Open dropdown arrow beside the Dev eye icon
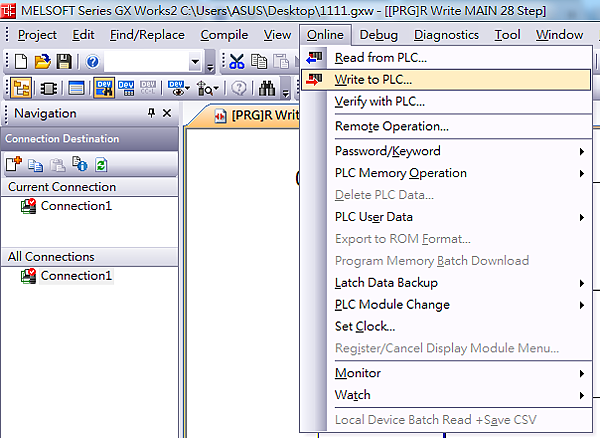 pos(188,89)
